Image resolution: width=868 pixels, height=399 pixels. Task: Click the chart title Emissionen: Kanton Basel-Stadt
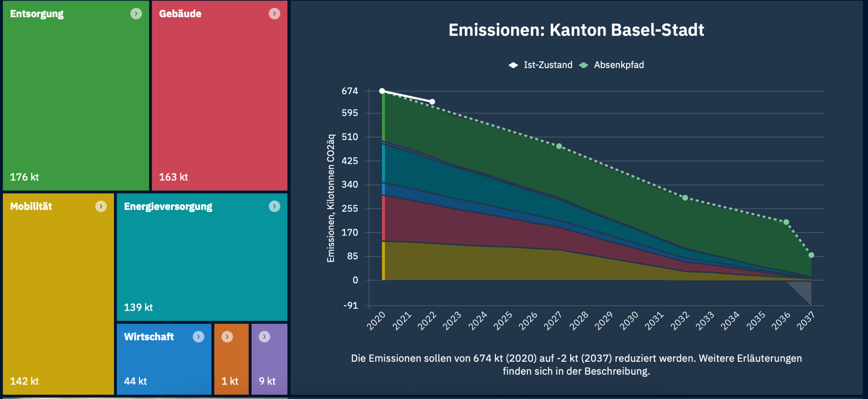[x=576, y=30]
